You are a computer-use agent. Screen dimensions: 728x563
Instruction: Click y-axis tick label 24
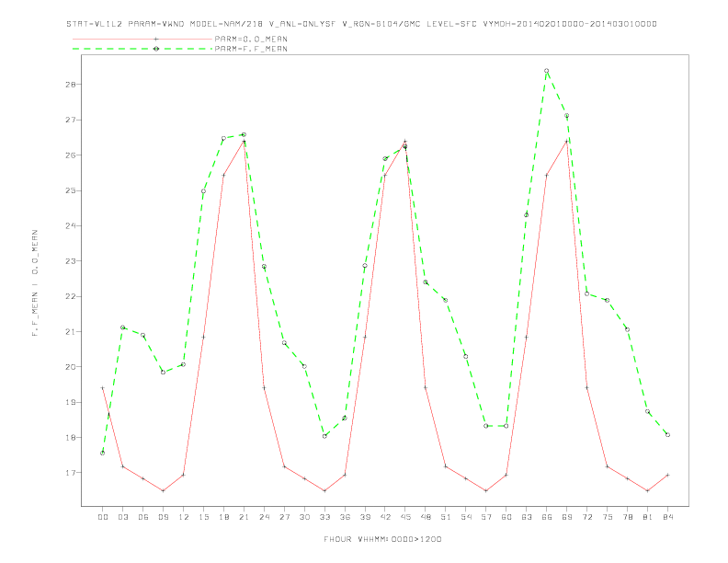point(71,225)
